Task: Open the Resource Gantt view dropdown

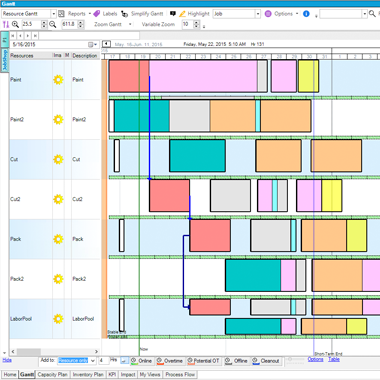Action: pyautogui.click(x=53, y=14)
